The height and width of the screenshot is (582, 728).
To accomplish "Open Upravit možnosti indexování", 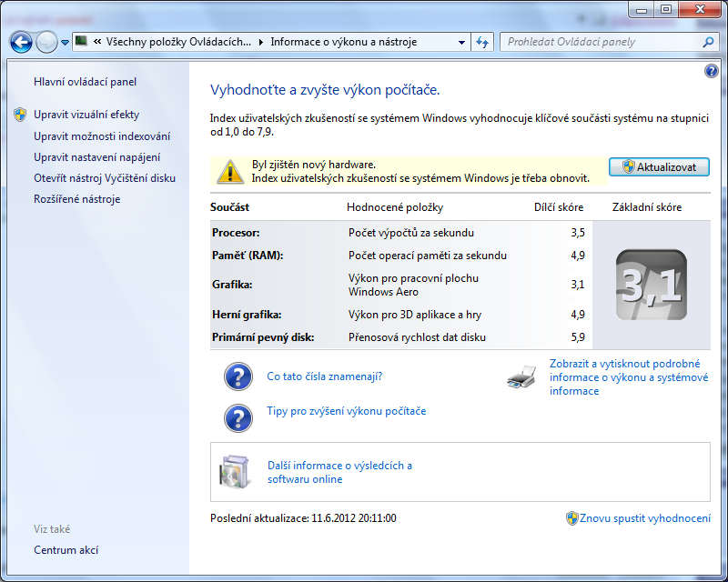I will click(x=102, y=136).
